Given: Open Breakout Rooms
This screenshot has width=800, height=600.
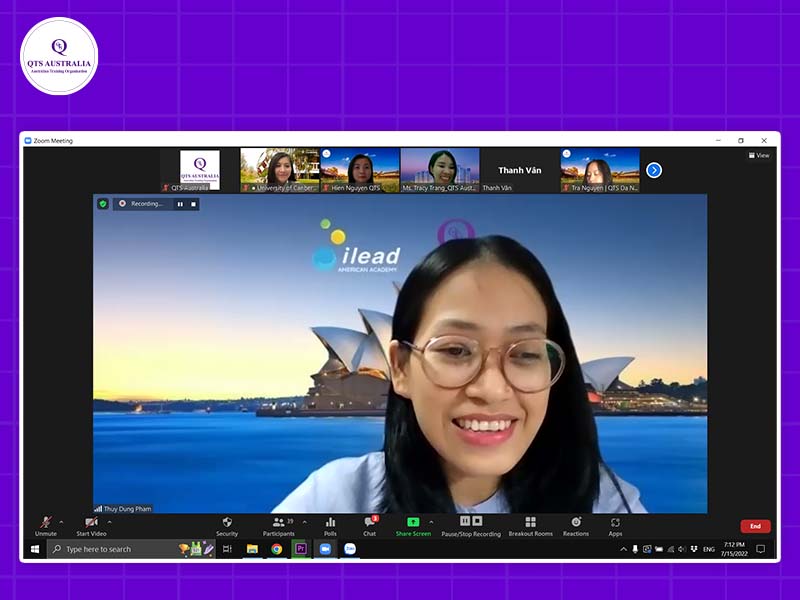Looking at the screenshot, I should click(x=531, y=526).
